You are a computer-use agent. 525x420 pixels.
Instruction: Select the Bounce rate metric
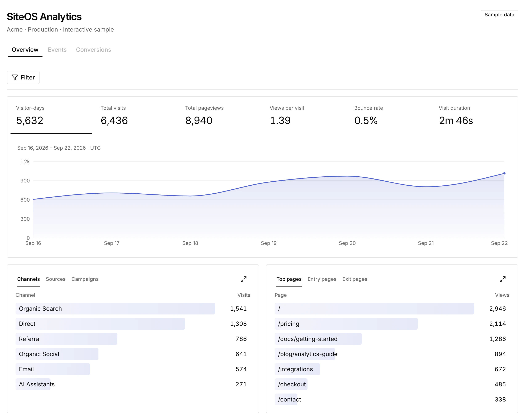[389, 117]
